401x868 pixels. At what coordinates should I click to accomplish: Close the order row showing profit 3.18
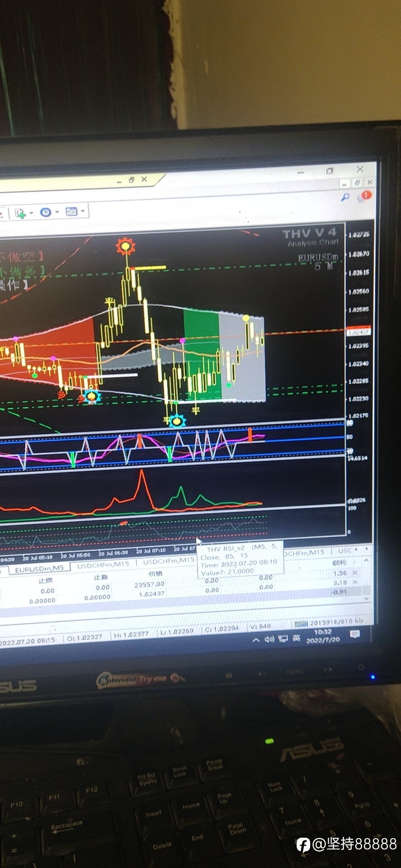coord(355,582)
